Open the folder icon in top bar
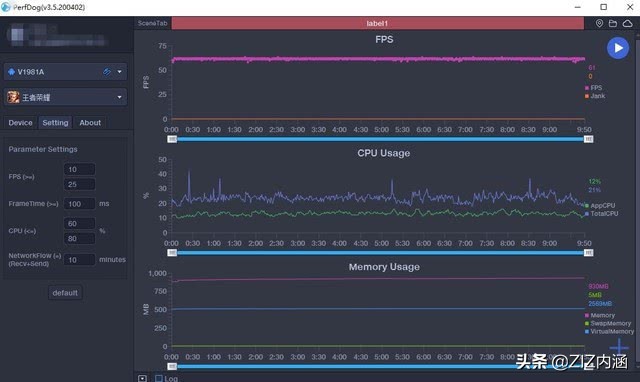Viewport: 640px width, 382px height. point(613,24)
